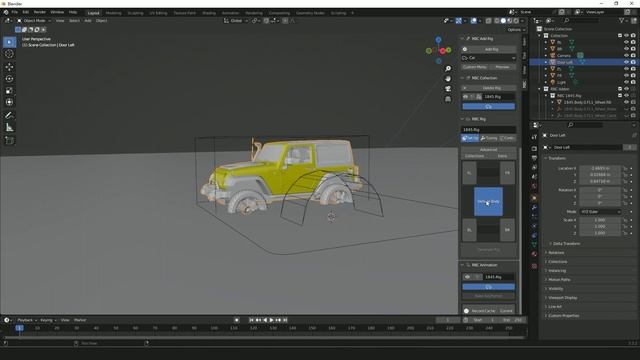The width and height of the screenshot is (640, 360).
Task: Click jump to last frame button
Action: 285,320
